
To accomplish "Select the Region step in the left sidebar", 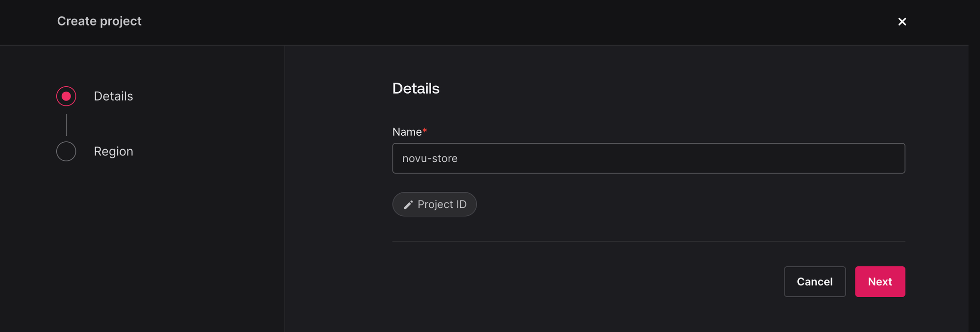I will pyautogui.click(x=114, y=151).
